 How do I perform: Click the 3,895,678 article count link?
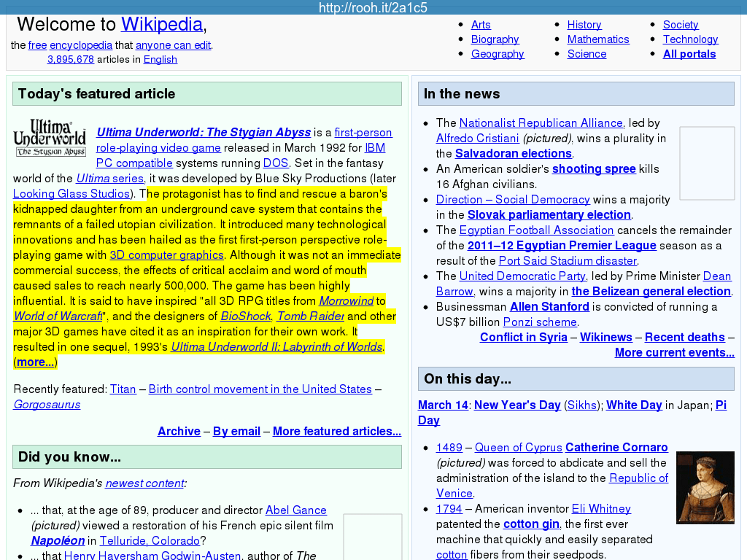coord(71,60)
